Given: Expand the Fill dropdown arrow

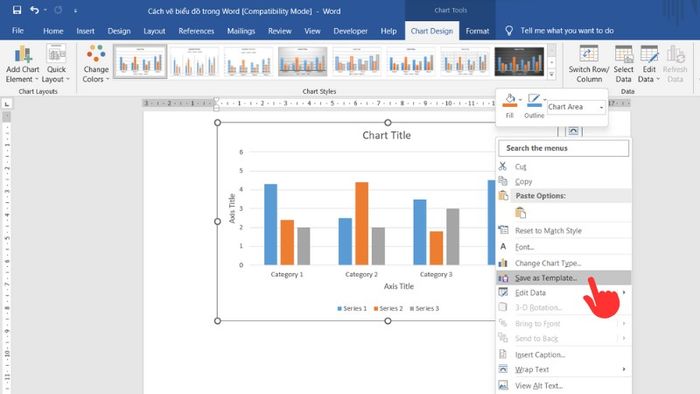Looking at the screenshot, I should 521,100.
